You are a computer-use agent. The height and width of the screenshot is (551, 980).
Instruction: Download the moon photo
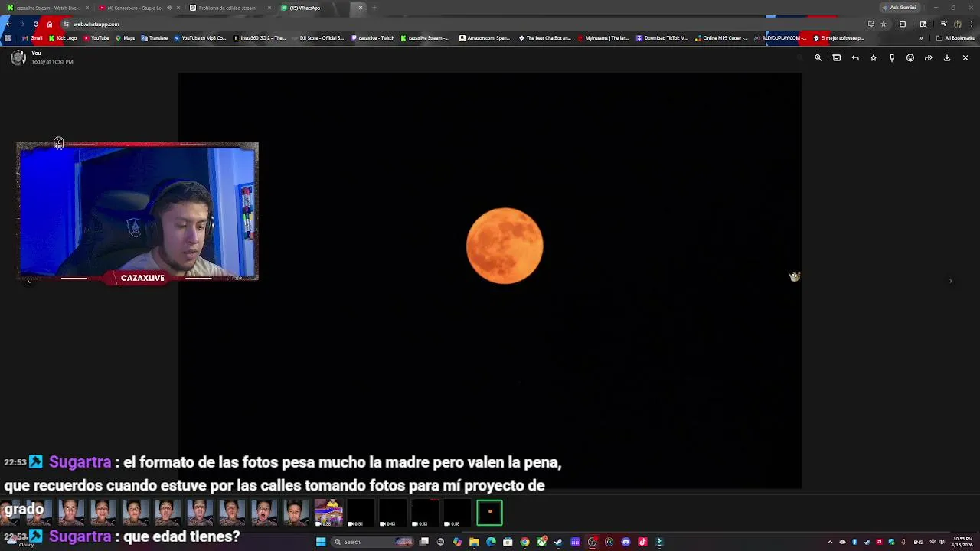(x=947, y=58)
